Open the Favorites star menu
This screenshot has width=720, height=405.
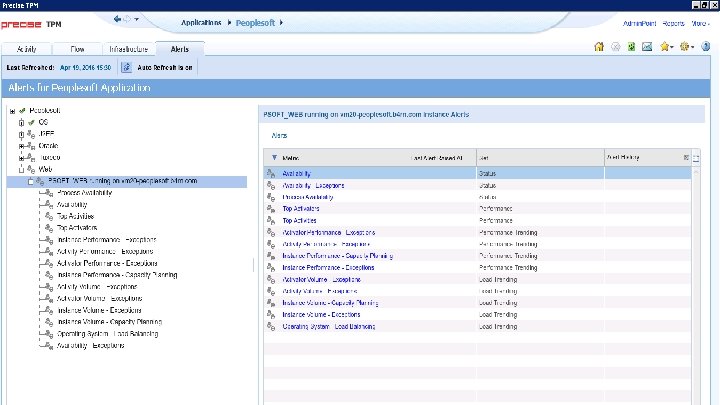coord(666,46)
